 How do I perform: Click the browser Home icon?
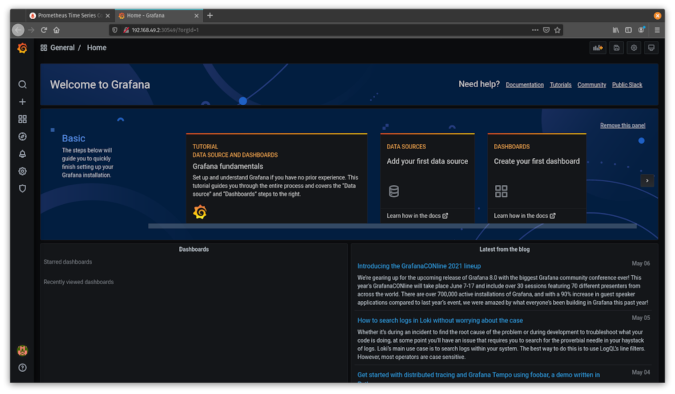point(56,30)
